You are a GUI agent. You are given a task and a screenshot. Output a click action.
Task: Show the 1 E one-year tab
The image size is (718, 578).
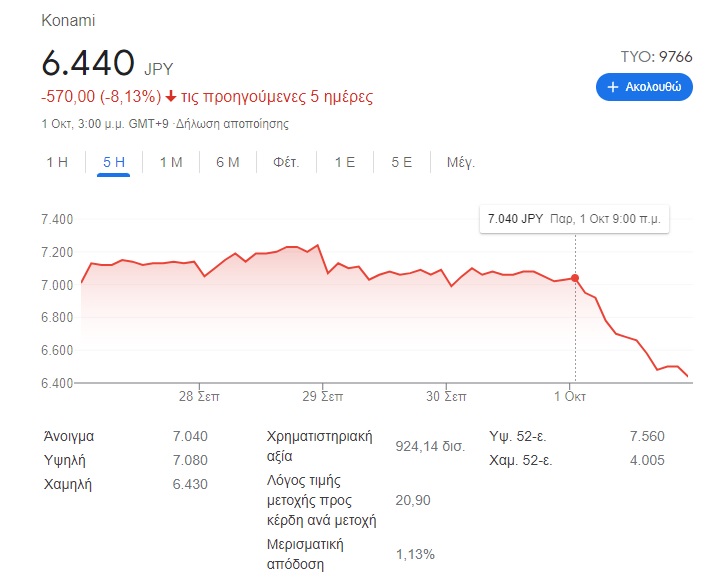point(345,162)
